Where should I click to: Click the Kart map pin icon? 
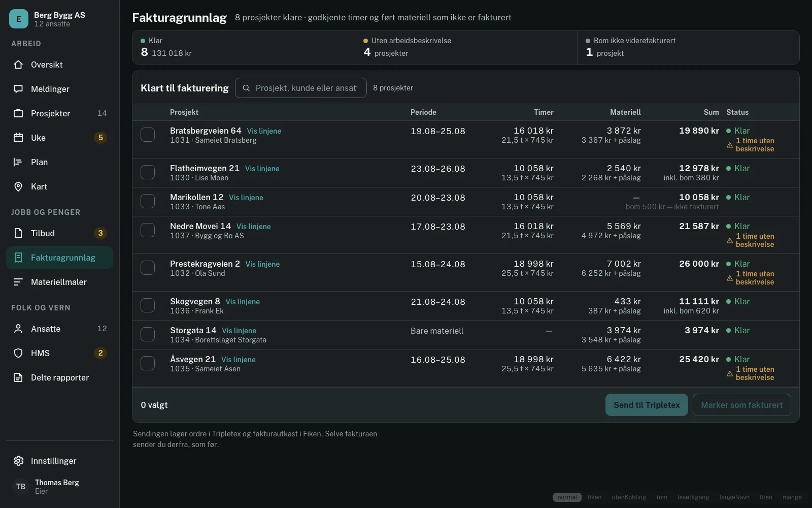(x=18, y=186)
